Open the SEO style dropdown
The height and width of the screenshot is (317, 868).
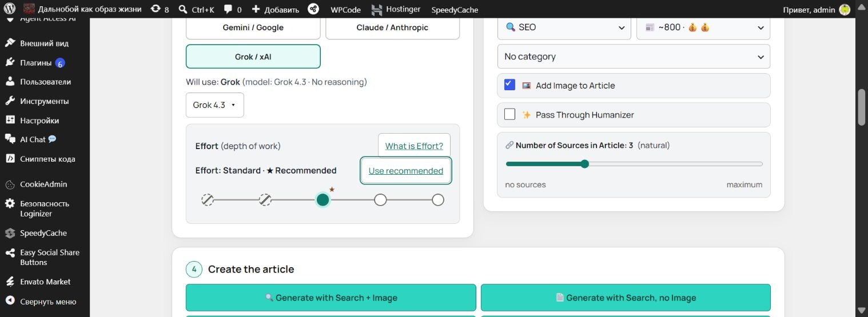click(x=564, y=27)
